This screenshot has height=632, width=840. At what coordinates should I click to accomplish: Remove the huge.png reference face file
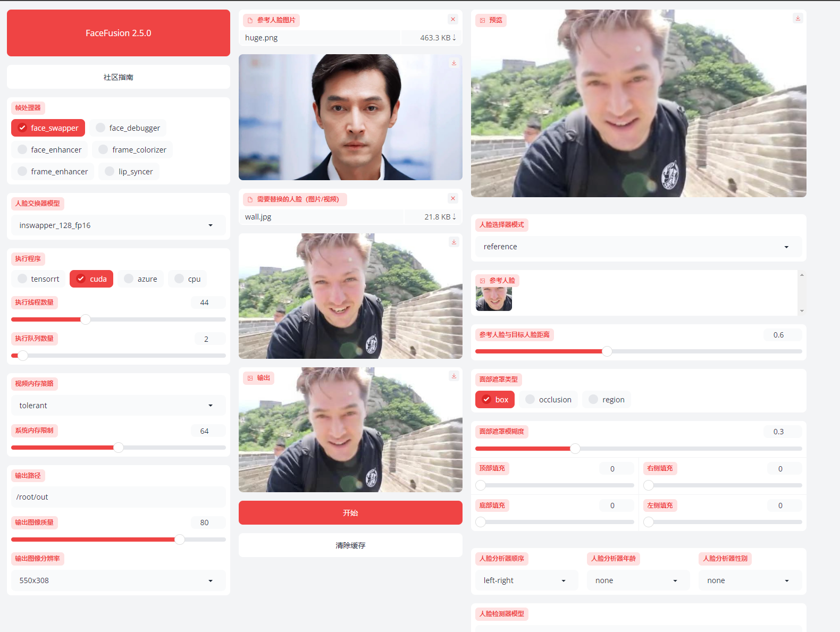[453, 19]
